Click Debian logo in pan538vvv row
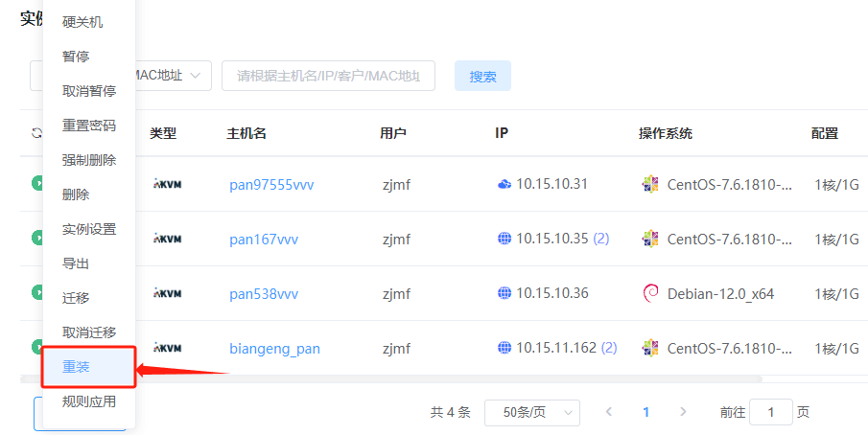 pyautogui.click(x=650, y=293)
